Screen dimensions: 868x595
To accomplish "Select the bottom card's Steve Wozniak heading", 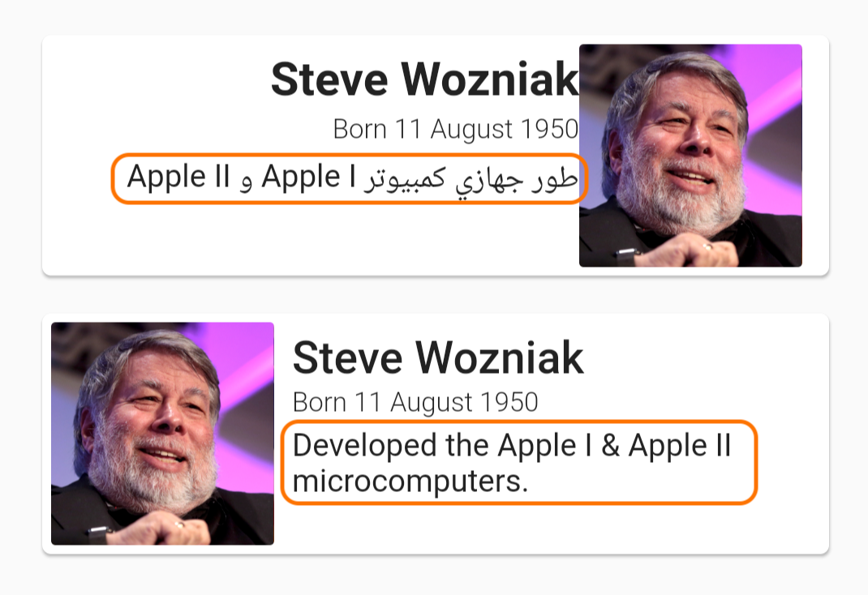I will pyautogui.click(x=438, y=357).
